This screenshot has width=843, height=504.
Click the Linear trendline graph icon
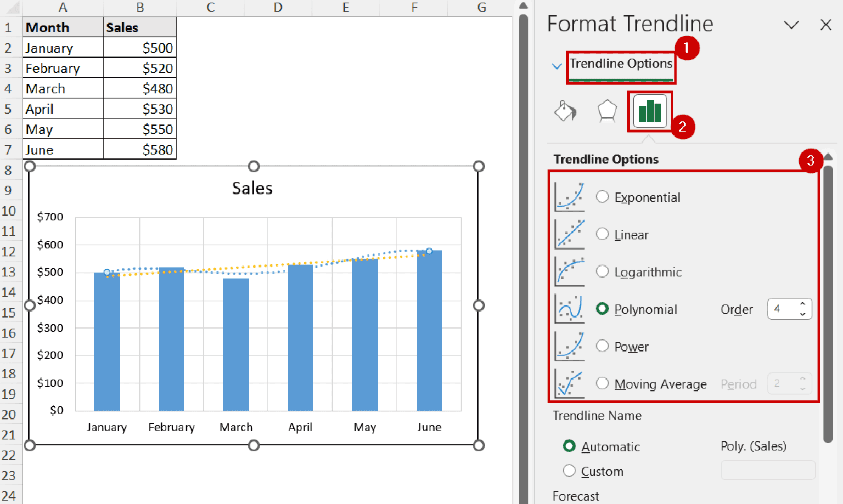click(x=569, y=234)
